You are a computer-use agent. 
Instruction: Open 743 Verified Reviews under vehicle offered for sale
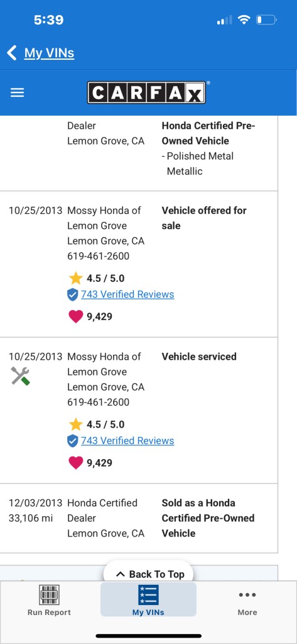pos(127,294)
